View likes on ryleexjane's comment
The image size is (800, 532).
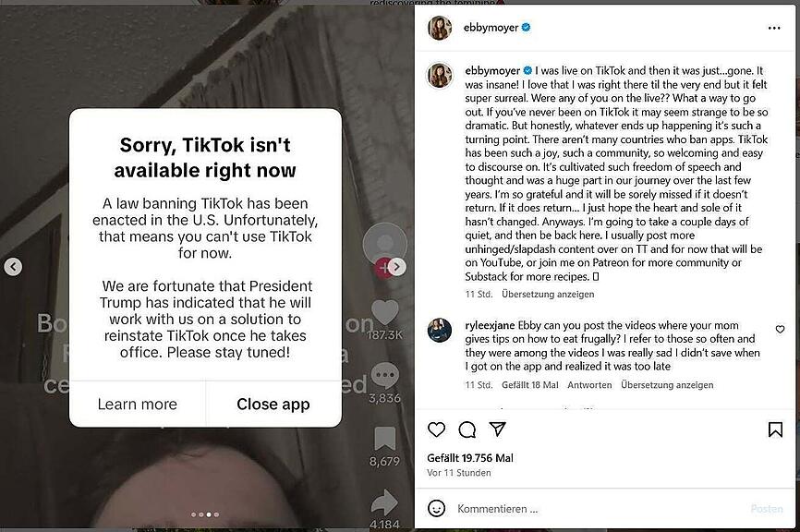530,385
